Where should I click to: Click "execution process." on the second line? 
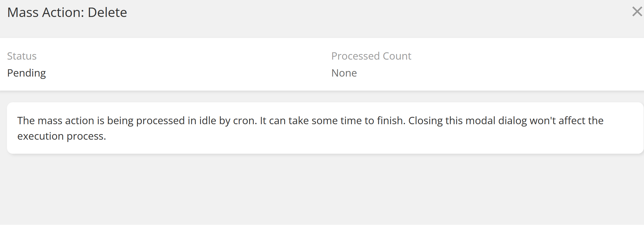61,136
